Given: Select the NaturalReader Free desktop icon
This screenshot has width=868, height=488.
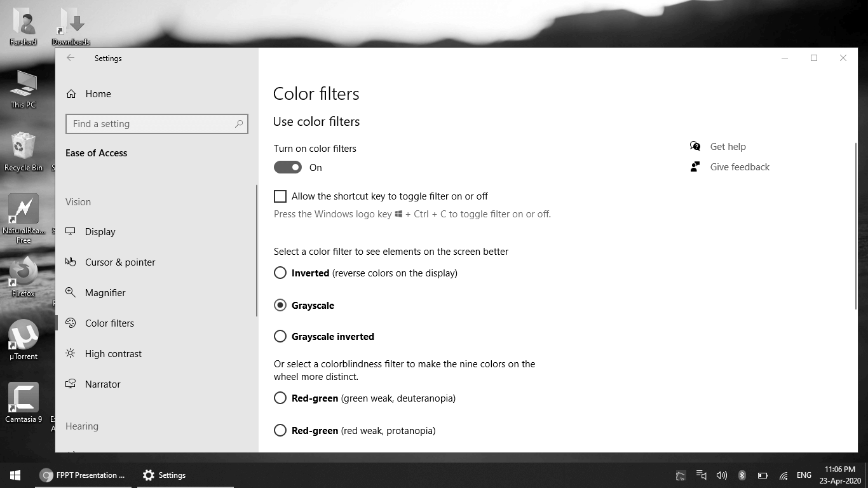Looking at the screenshot, I should point(24,219).
